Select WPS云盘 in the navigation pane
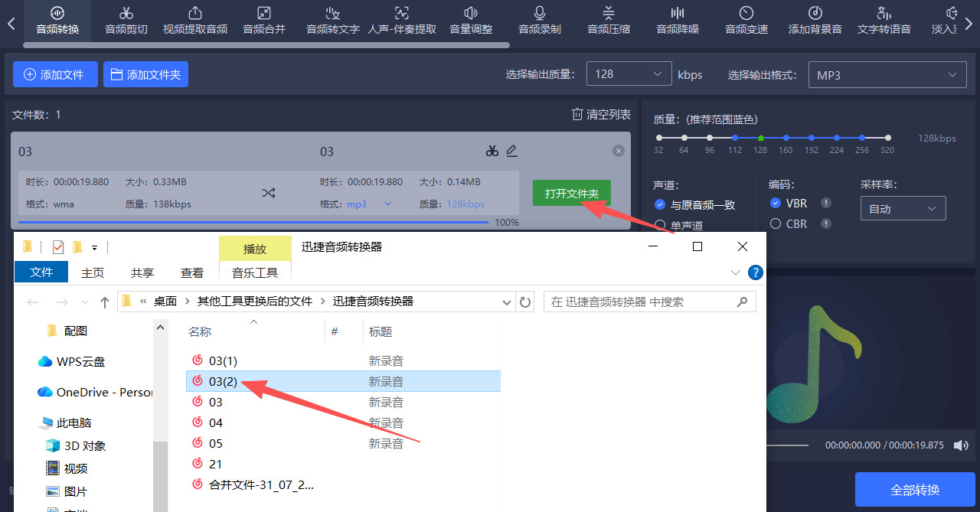The image size is (980, 512). [x=72, y=361]
